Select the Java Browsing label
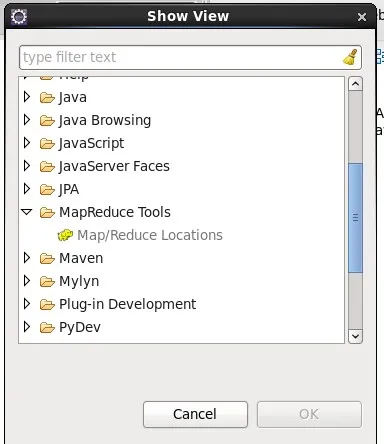 [105, 121]
